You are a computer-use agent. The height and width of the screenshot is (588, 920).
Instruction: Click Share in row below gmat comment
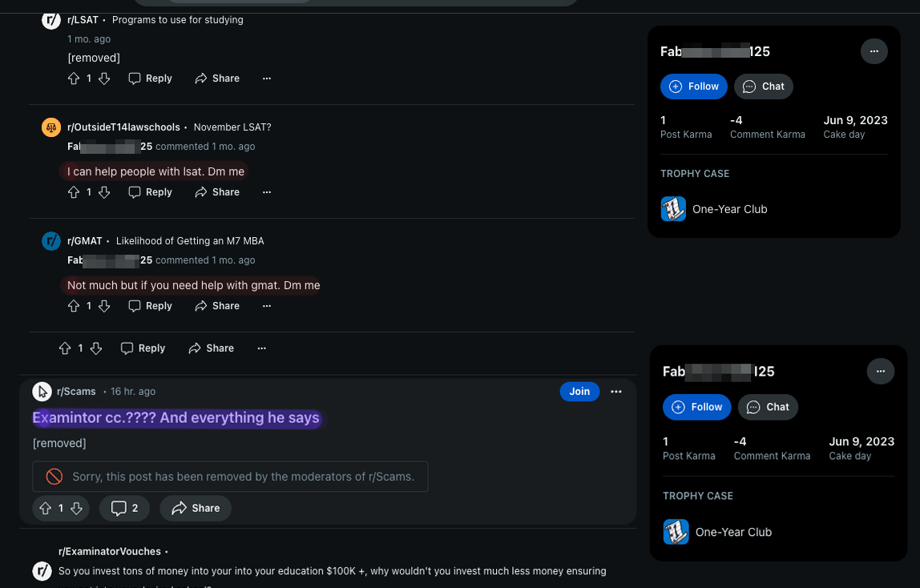point(212,348)
